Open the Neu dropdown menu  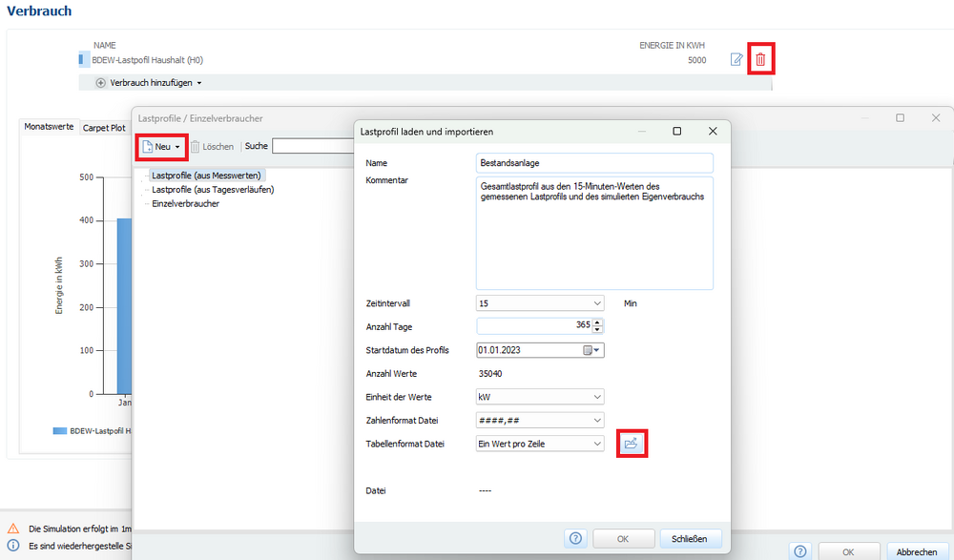161,147
